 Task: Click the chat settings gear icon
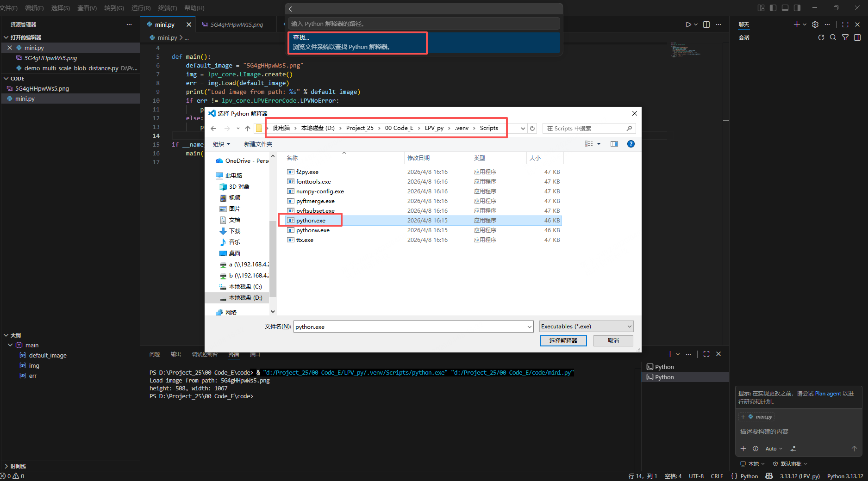pyautogui.click(x=815, y=25)
